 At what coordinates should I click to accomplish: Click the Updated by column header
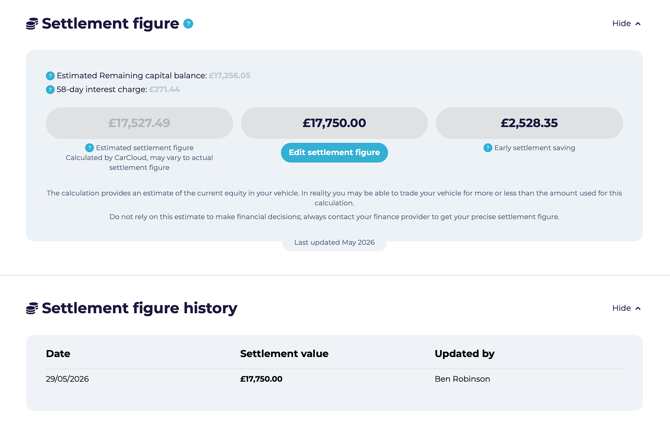coord(464,354)
